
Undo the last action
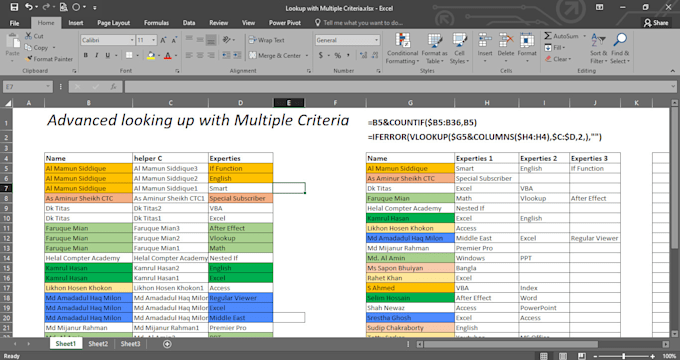coord(29,7)
